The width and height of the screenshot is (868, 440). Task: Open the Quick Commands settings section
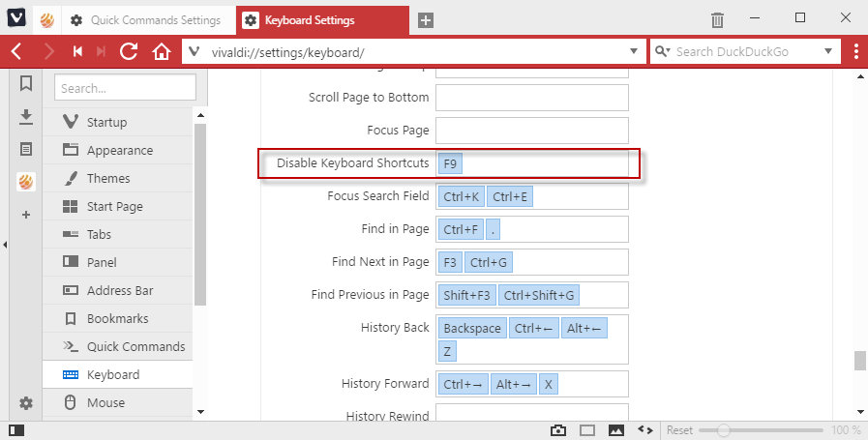[x=117, y=346]
